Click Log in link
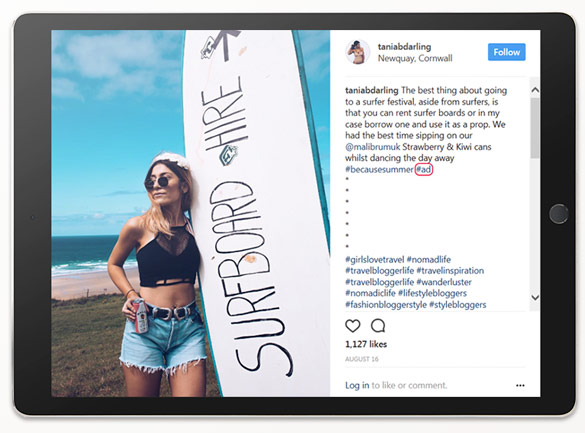 click(x=357, y=385)
